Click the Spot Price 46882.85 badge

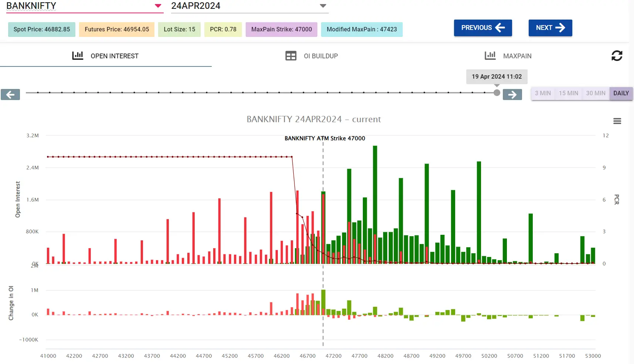42,30
